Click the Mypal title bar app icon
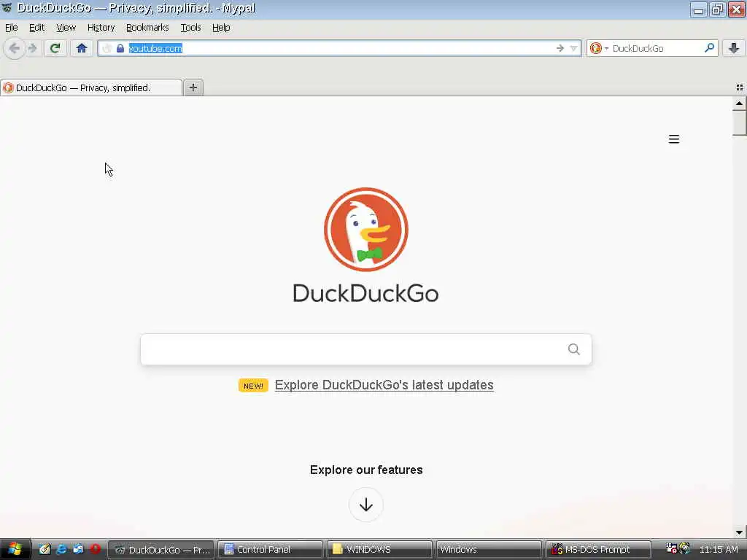The height and width of the screenshot is (560, 747). coord(7,7)
